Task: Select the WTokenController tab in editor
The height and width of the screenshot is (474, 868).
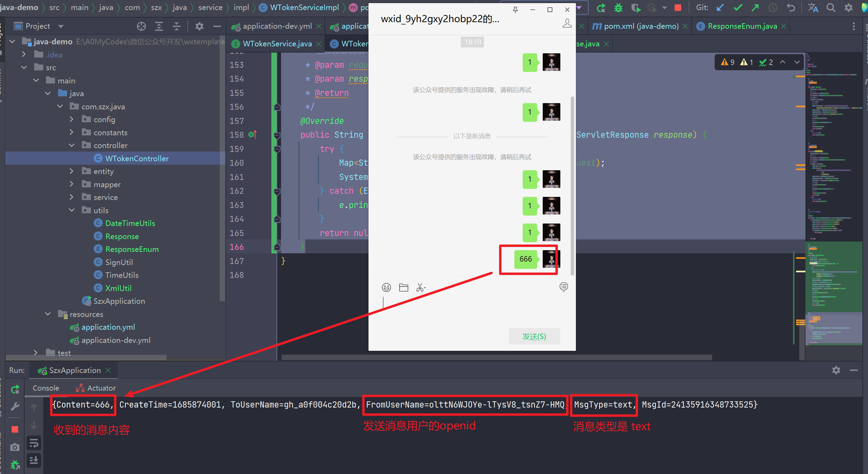Action: (x=356, y=44)
